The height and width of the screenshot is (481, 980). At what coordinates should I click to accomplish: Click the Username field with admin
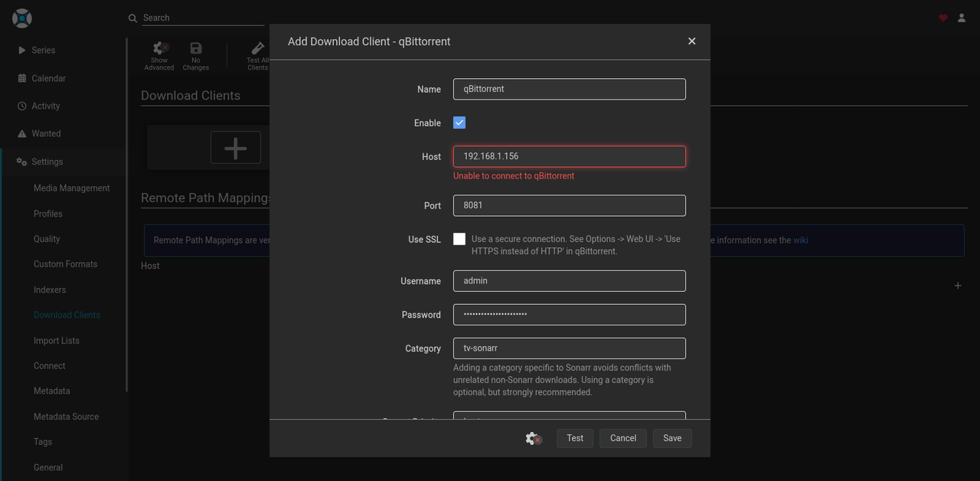570,280
